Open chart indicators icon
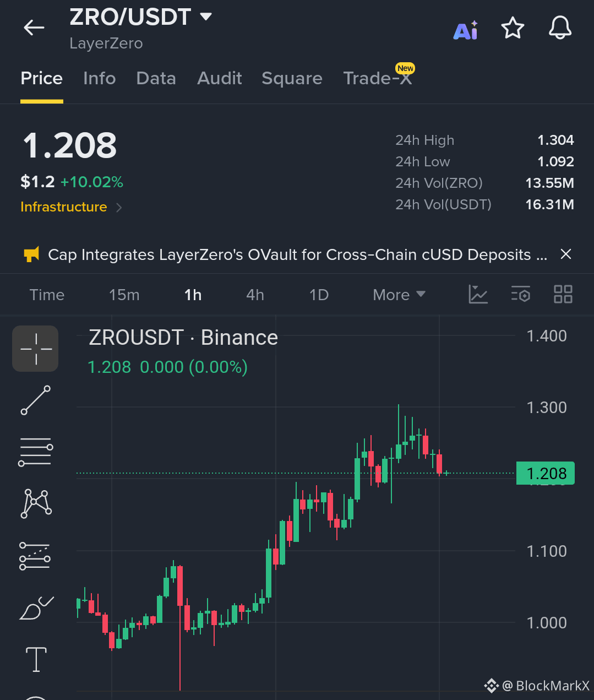Image resolution: width=594 pixels, height=700 pixels. click(478, 294)
